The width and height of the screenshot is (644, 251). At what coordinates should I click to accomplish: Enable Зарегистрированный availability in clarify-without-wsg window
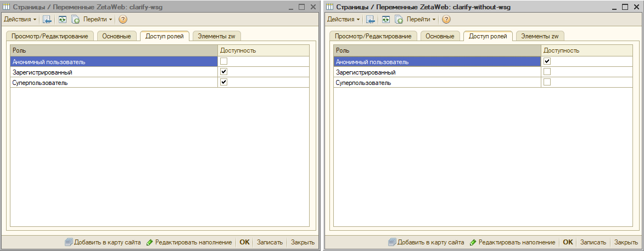tap(547, 72)
